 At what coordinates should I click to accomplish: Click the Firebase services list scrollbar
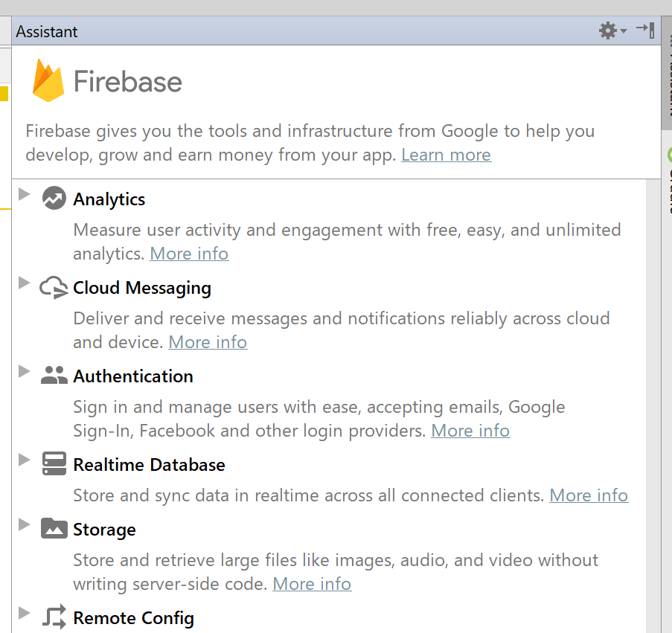653,406
